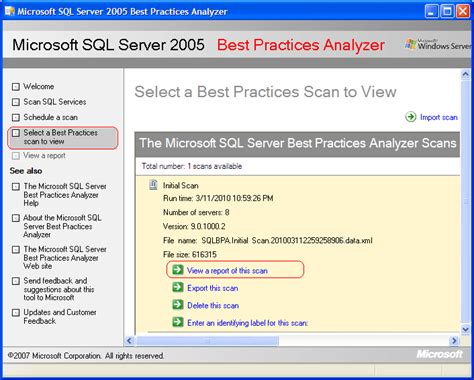This screenshot has width=474, height=380.
Task: Visit the Best Practices Analyzer Web site
Action: pos(65,257)
